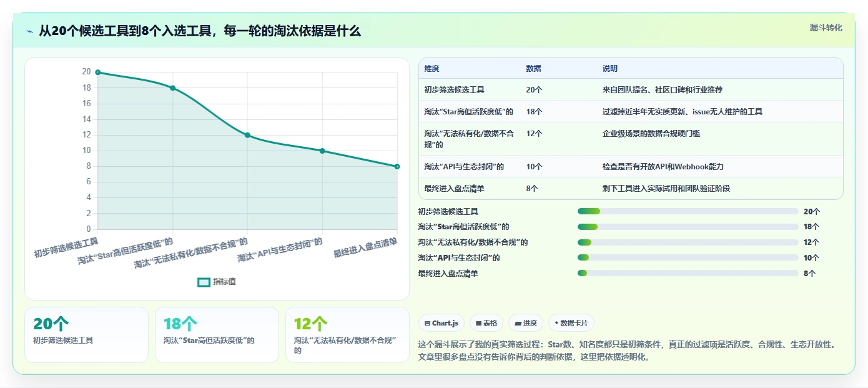This screenshot has height=388, width=868.
Task: Click the chart data point at value 12
Action: click(247, 135)
